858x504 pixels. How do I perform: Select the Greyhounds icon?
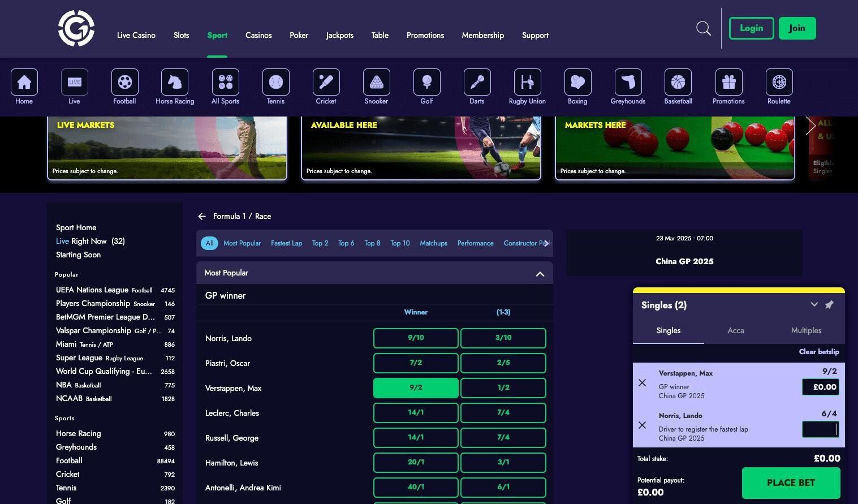pos(628,83)
